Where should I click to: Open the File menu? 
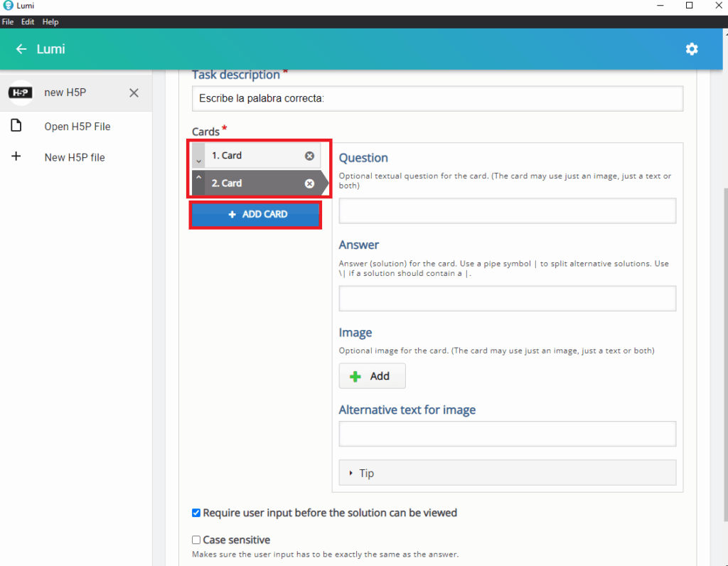(8, 22)
